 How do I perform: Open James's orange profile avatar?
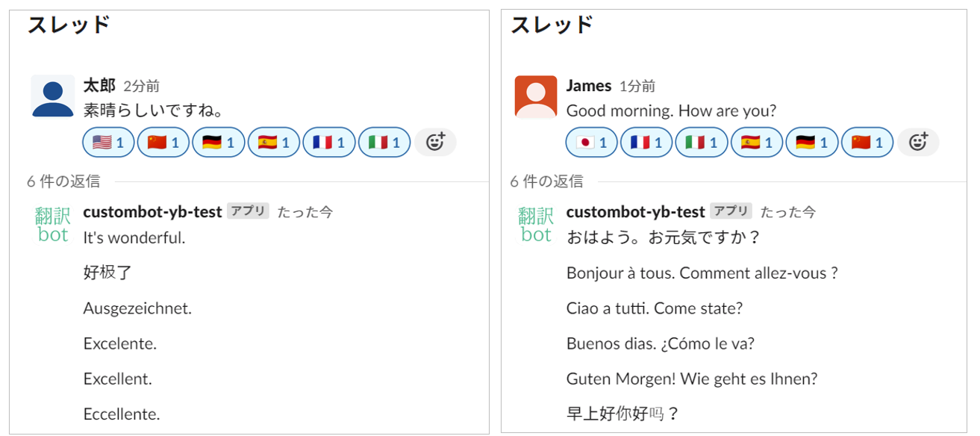coord(536,96)
